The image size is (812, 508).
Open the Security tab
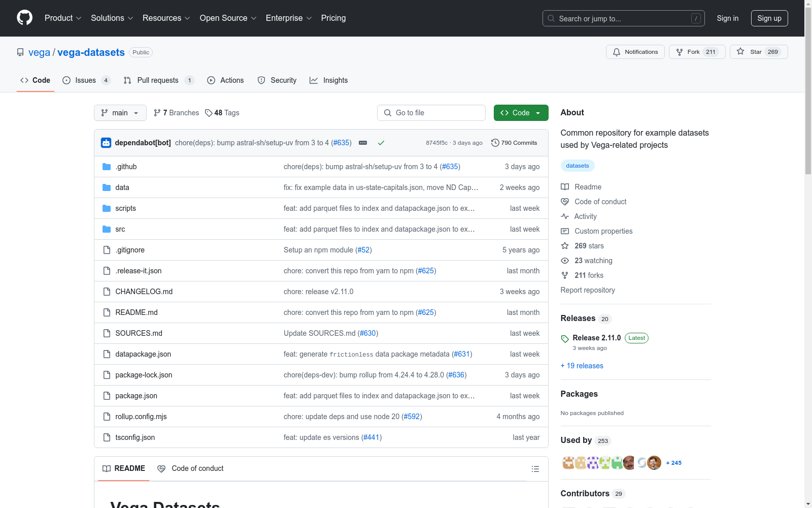point(277,80)
